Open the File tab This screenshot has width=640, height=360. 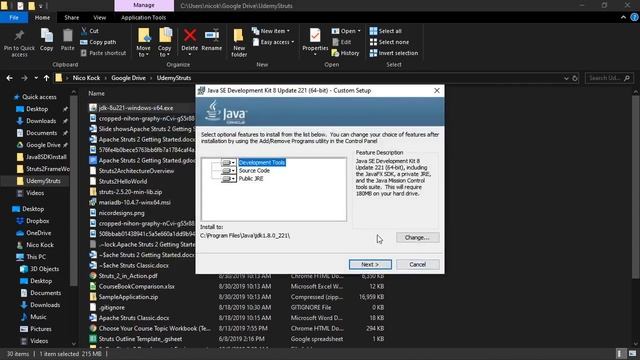(x=14, y=18)
